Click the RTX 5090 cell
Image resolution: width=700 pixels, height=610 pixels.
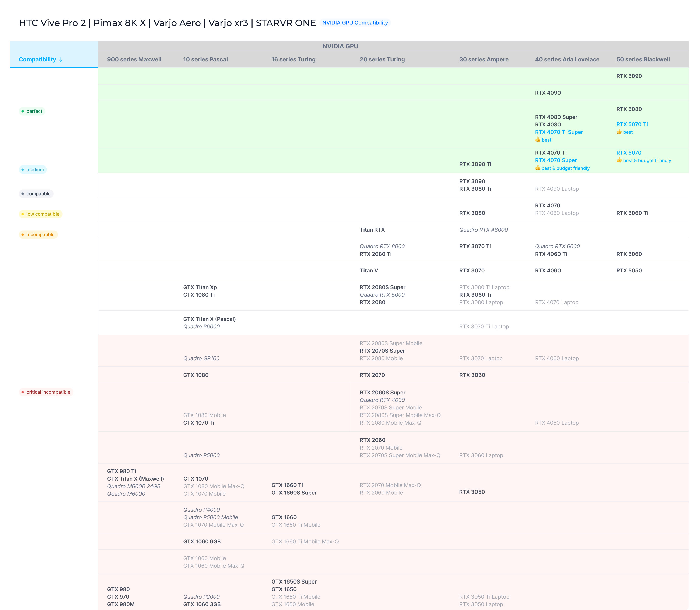[x=629, y=76]
